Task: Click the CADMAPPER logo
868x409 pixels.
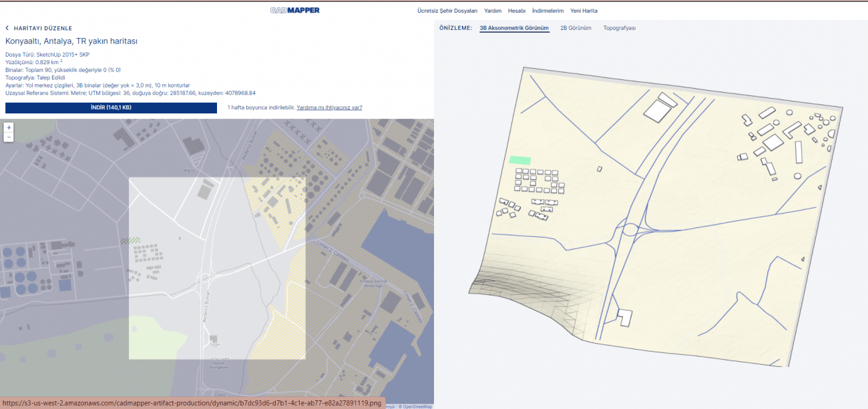Action: pyautogui.click(x=294, y=11)
